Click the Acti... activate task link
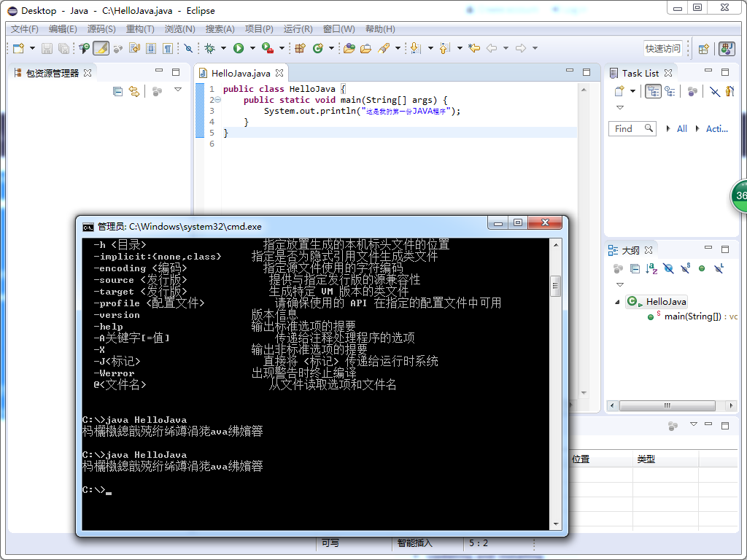 pyautogui.click(x=716, y=128)
